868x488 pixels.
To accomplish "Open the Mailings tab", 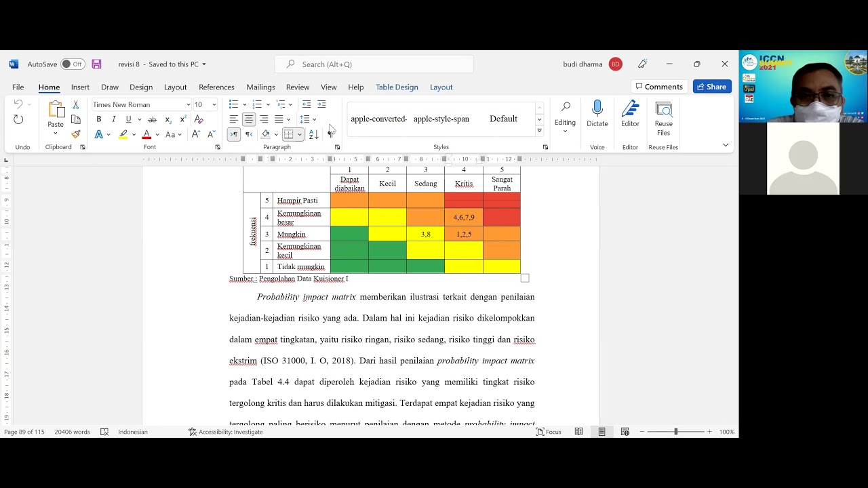I will (x=261, y=87).
